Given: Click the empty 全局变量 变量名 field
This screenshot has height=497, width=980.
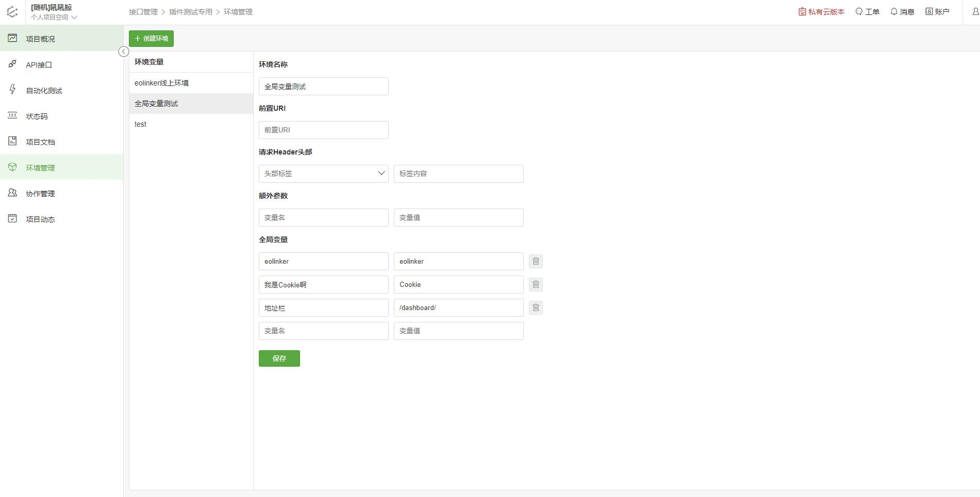Looking at the screenshot, I should tap(324, 331).
